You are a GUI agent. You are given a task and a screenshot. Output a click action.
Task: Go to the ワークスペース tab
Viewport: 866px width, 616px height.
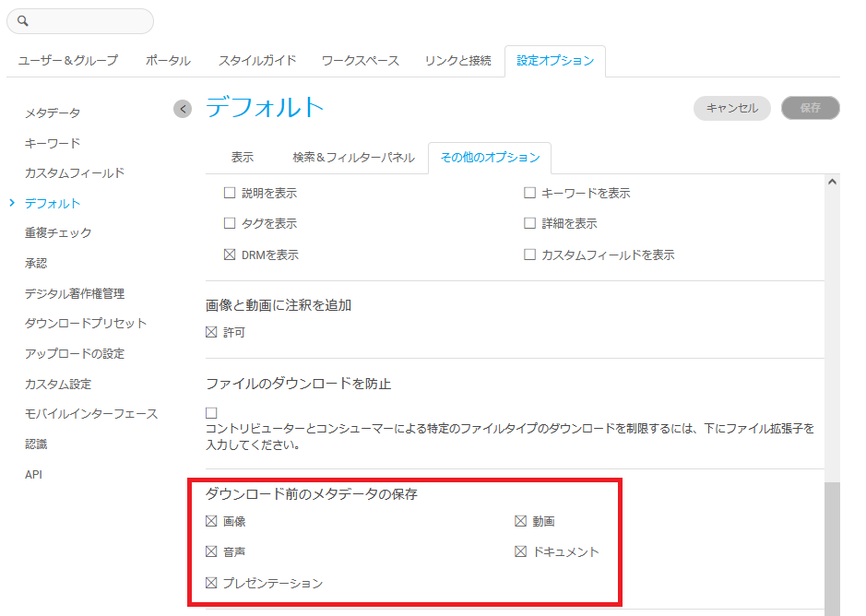(360, 61)
